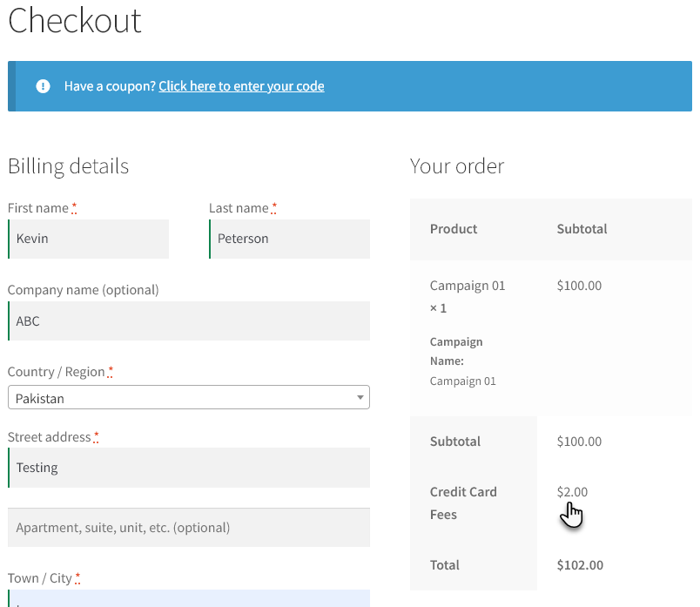Open the Pakistan country selector
Screen dimensions: 700x607
(x=189, y=397)
